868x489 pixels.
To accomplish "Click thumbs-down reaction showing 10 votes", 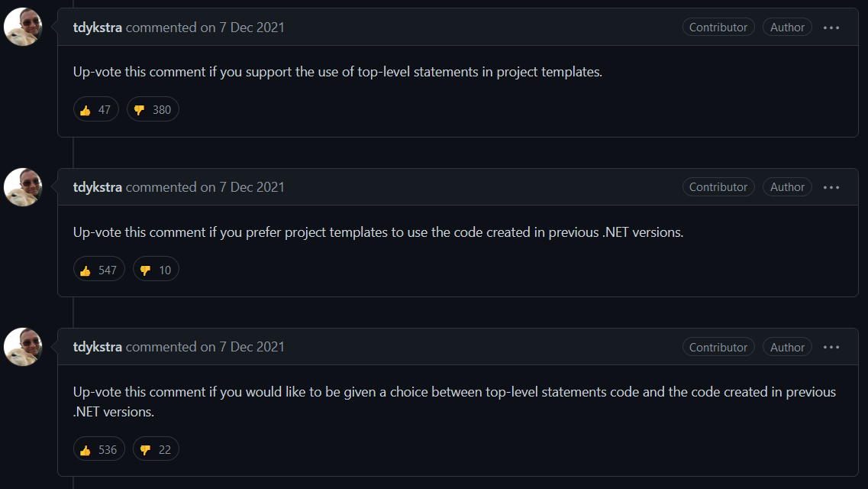I will click(156, 269).
